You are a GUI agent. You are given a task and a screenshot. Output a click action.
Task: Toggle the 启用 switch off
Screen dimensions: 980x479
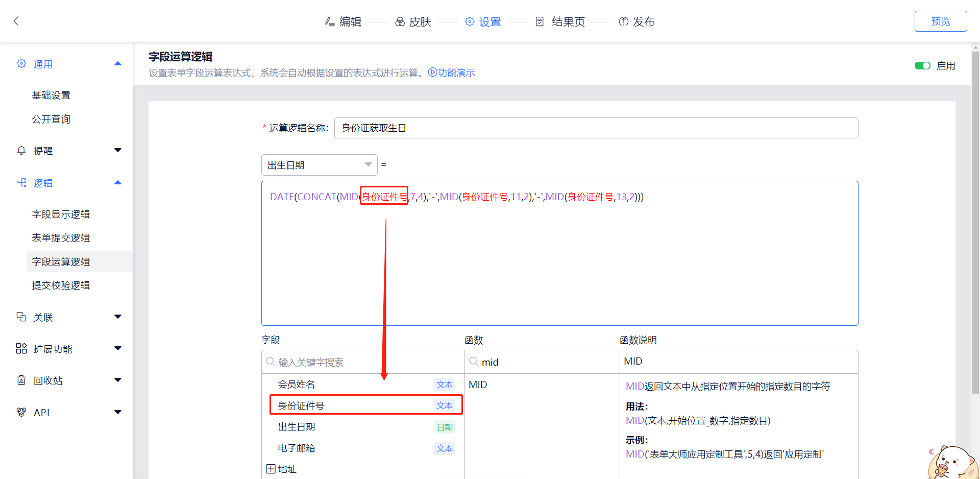click(922, 66)
